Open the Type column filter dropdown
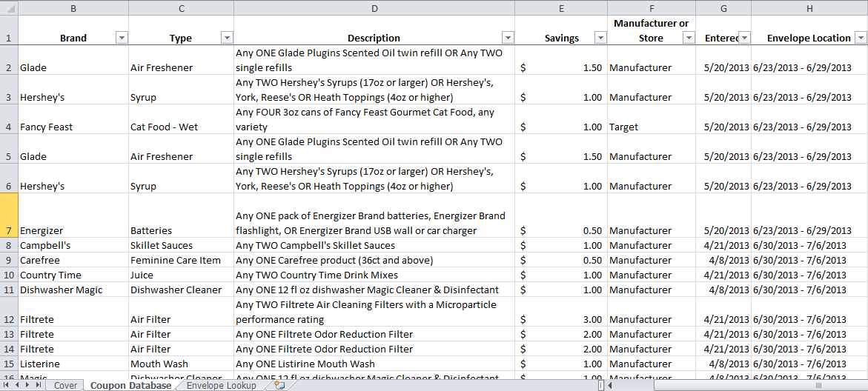This screenshot has height=391, width=868. 227,38
